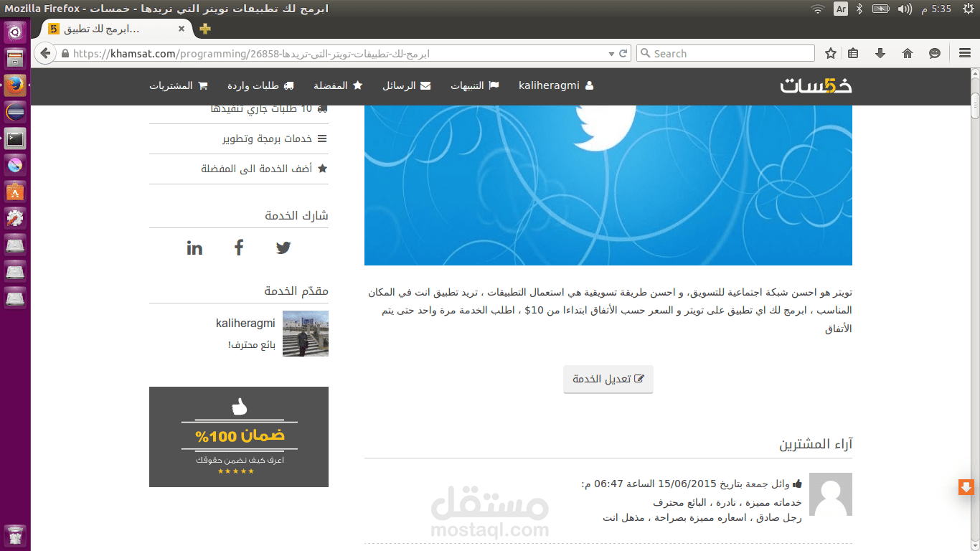The width and height of the screenshot is (980, 551).
Task: Close the khamsat browser tab
Action: [x=182, y=29]
